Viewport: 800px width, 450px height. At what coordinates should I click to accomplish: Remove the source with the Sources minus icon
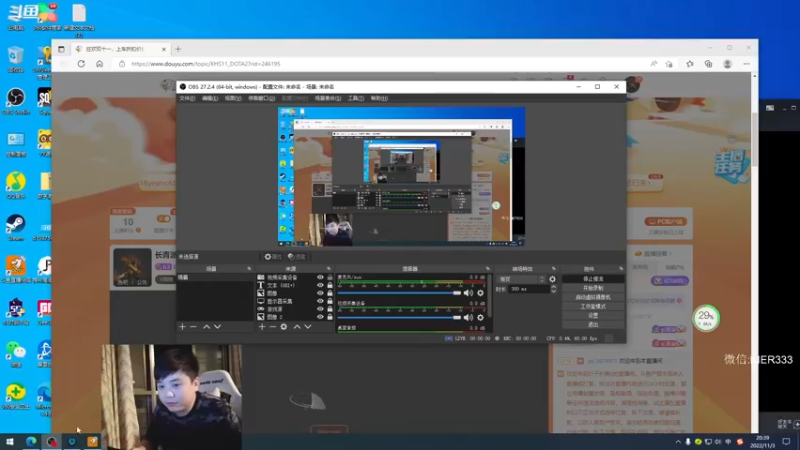[x=272, y=327]
